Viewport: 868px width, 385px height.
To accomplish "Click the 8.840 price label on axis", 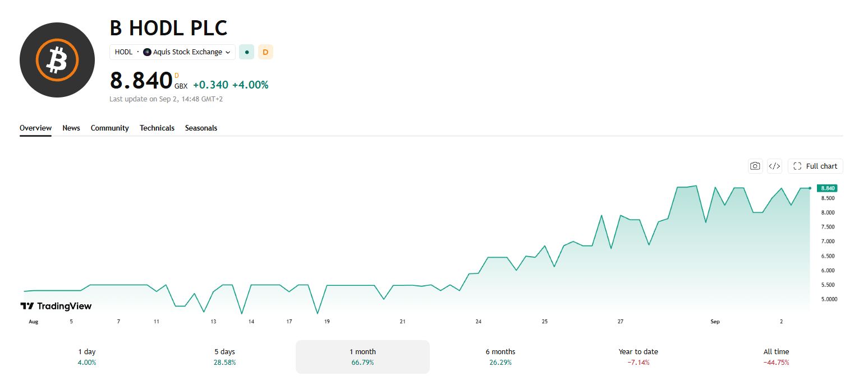I will pyautogui.click(x=828, y=188).
